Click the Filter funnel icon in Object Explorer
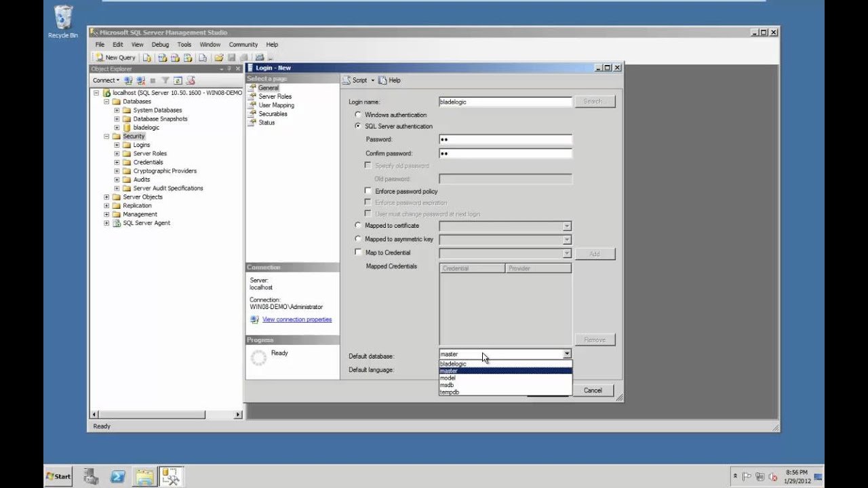Viewport: 868px width, 488px height. [165, 80]
